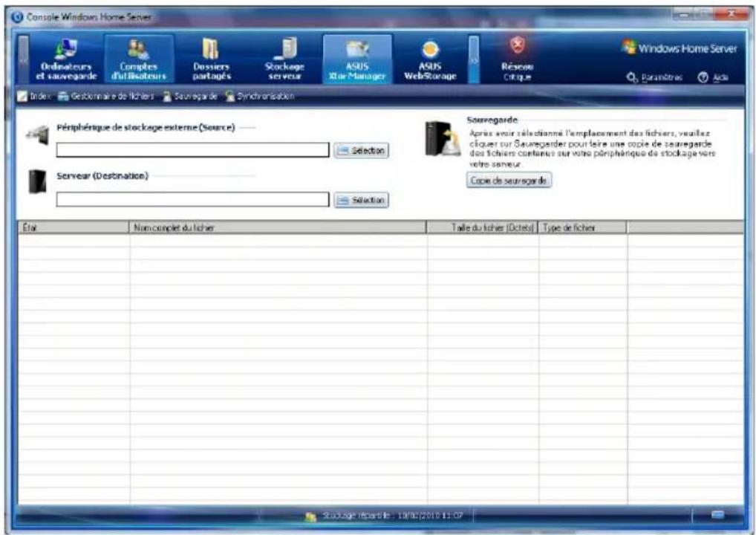Click the external storage source path field
This screenshot has width=756, height=535.
(x=193, y=150)
